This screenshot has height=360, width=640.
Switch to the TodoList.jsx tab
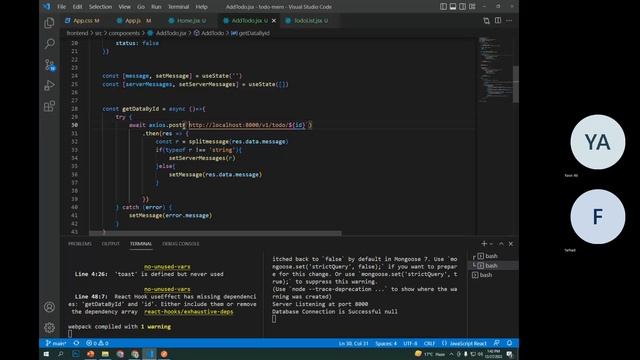[x=307, y=20]
